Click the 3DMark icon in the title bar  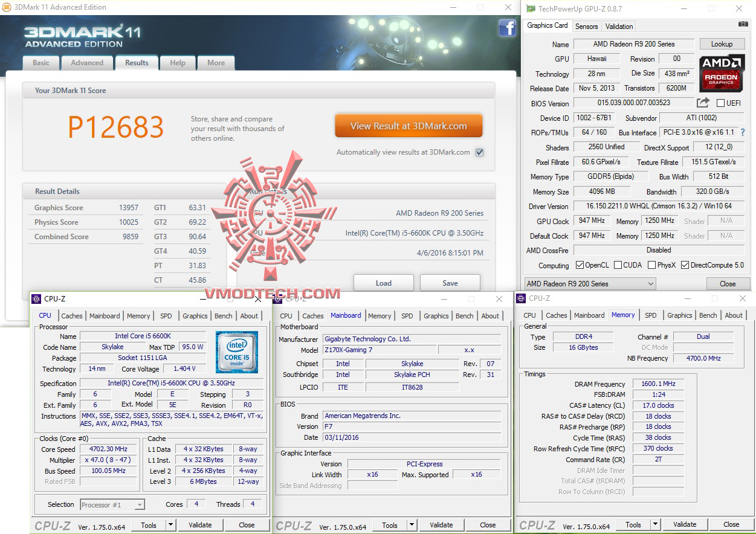(7, 7)
